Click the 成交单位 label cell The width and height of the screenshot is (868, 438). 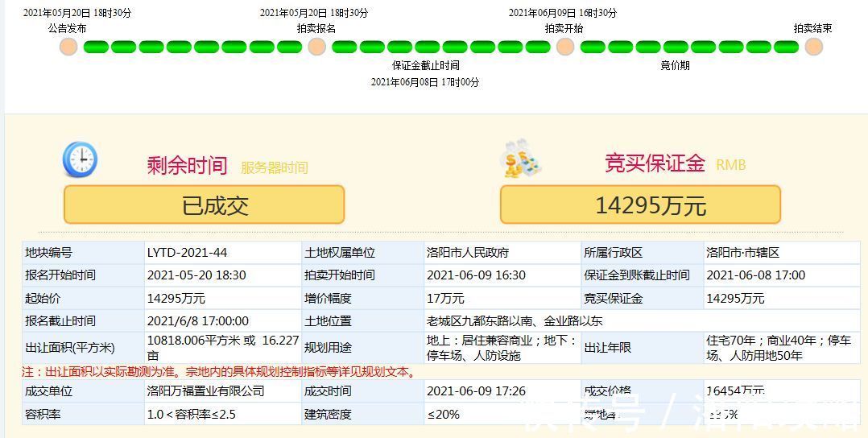[83, 391]
